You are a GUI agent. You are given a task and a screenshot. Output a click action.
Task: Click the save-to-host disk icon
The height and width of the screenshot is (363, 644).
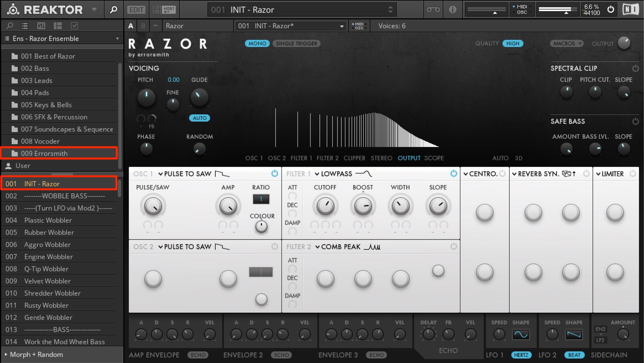[x=164, y=10]
